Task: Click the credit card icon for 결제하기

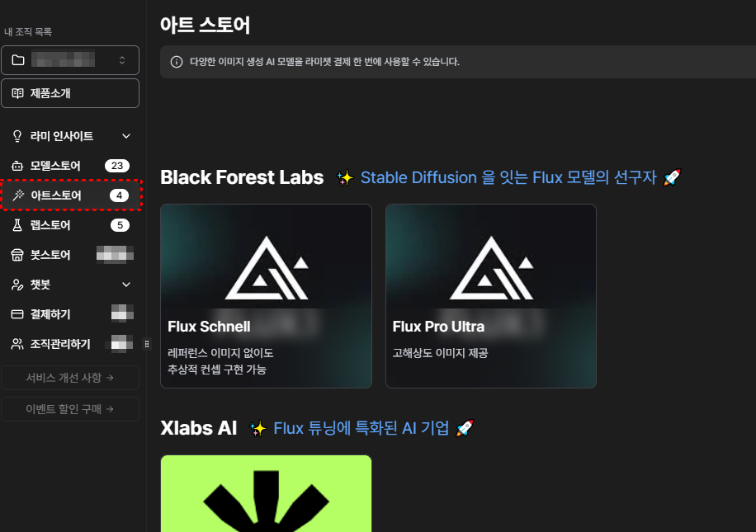Action: 17,315
